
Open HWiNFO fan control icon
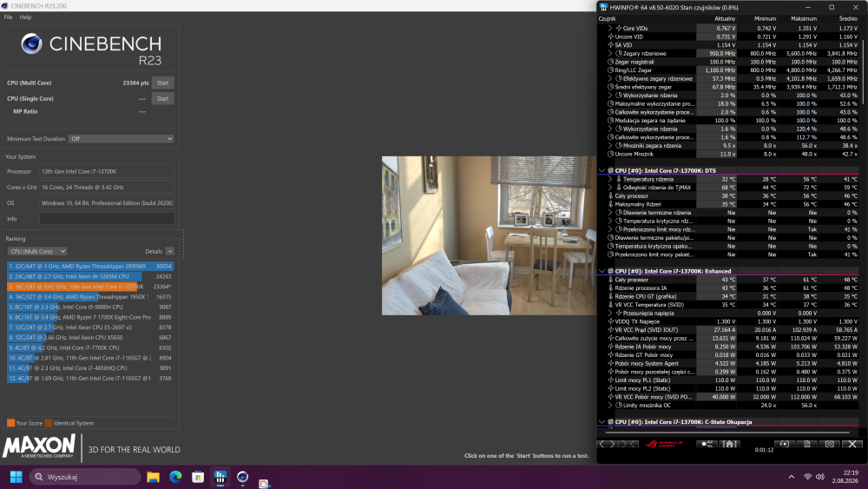pos(730,444)
